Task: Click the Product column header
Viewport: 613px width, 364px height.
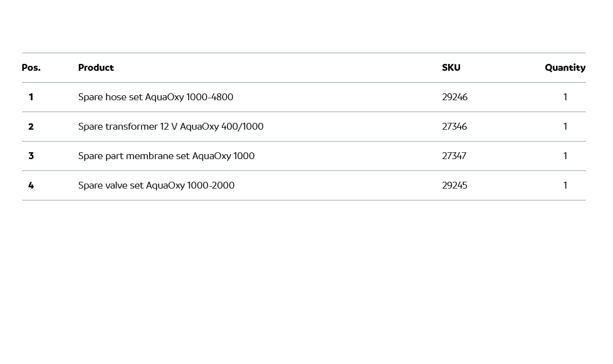Action: point(96,68)
